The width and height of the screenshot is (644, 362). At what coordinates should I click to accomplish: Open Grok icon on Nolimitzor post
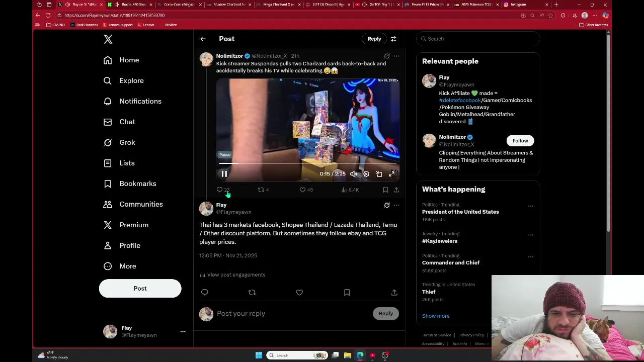click(x=387, y=56)
